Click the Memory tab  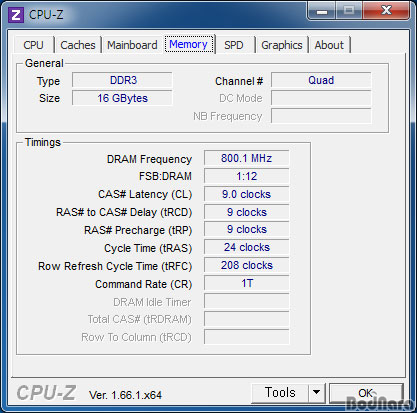(x=189, y=44)
